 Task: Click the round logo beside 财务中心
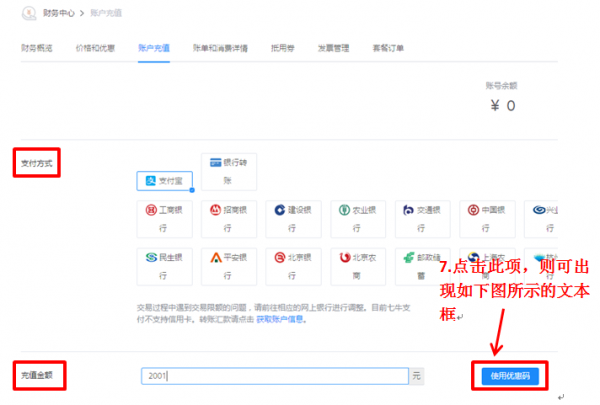[29, 13]
